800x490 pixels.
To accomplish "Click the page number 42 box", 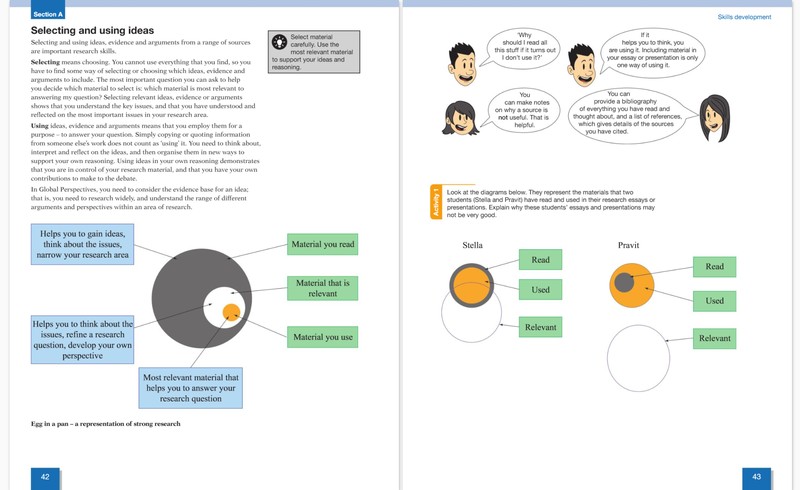I will tap(45, 477).
